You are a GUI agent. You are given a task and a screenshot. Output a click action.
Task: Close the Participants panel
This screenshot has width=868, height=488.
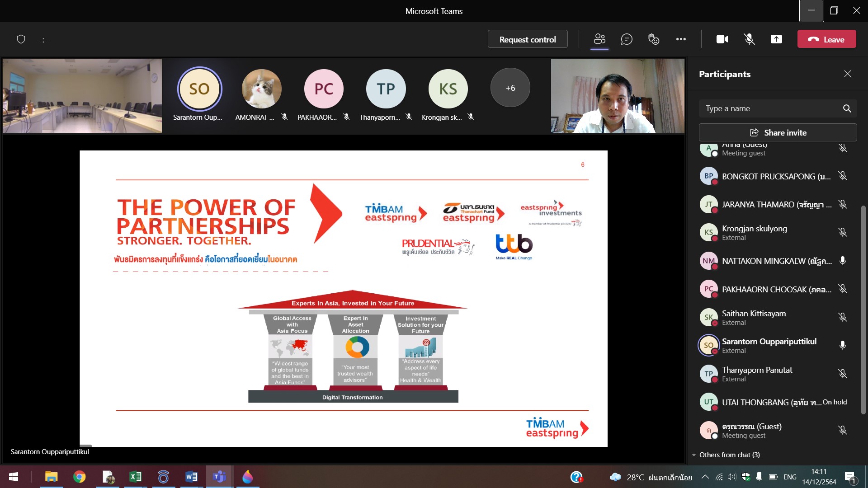848,74
